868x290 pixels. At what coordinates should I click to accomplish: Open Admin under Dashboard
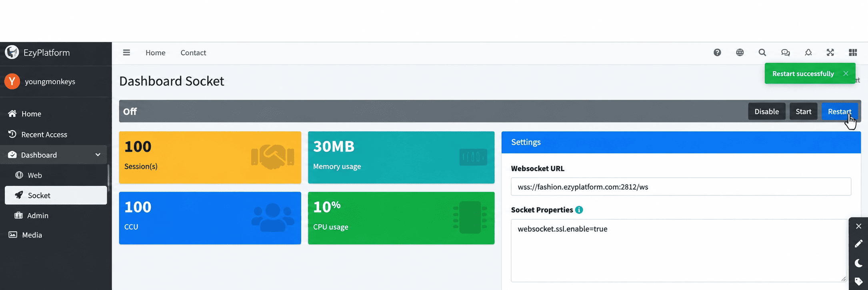[56, 216]
